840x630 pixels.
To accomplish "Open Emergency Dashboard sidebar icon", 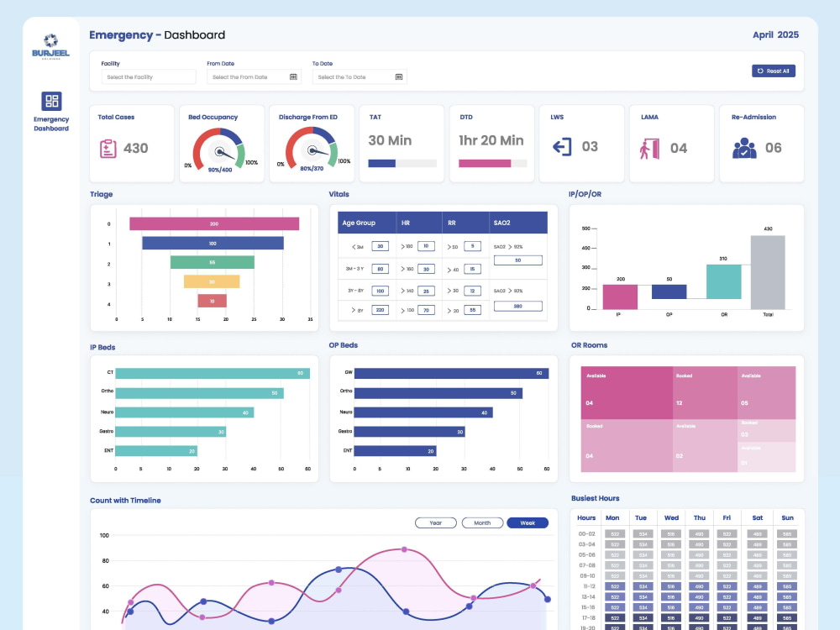I will click(51, 101).
